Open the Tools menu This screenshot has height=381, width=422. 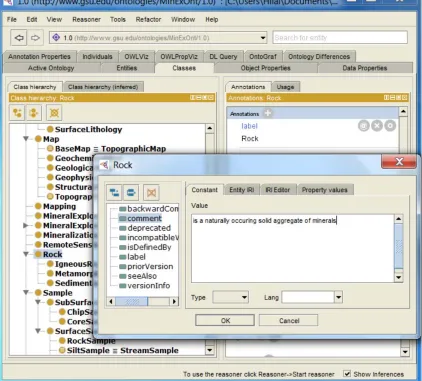118,19
